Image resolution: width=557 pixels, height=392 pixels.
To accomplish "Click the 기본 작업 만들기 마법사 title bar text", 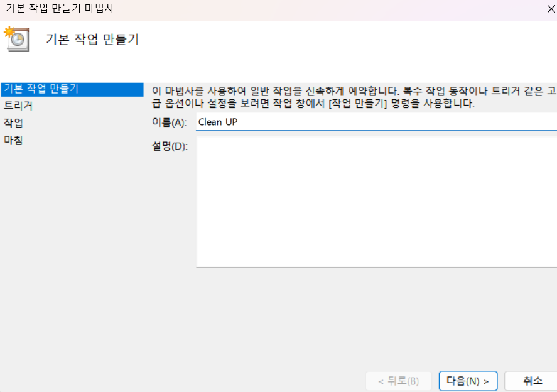I will [60, 8].
